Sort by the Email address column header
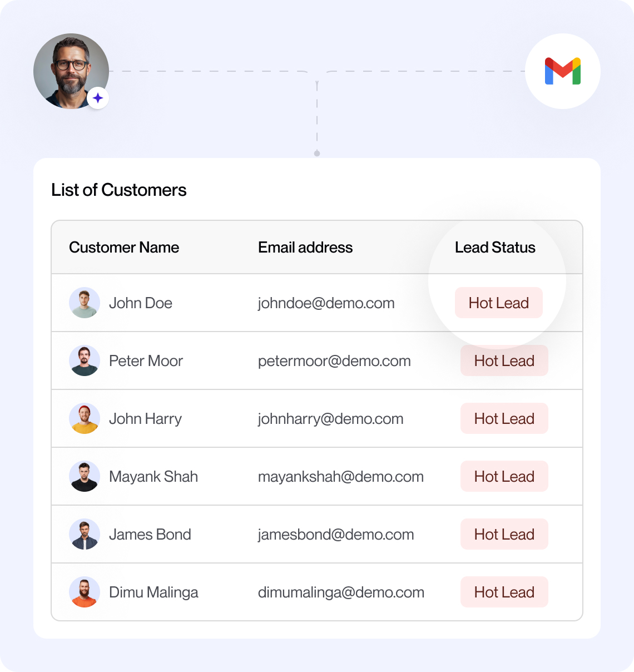Image resolution: width=634 pixels, height=672 pixels. pos(305,248)
